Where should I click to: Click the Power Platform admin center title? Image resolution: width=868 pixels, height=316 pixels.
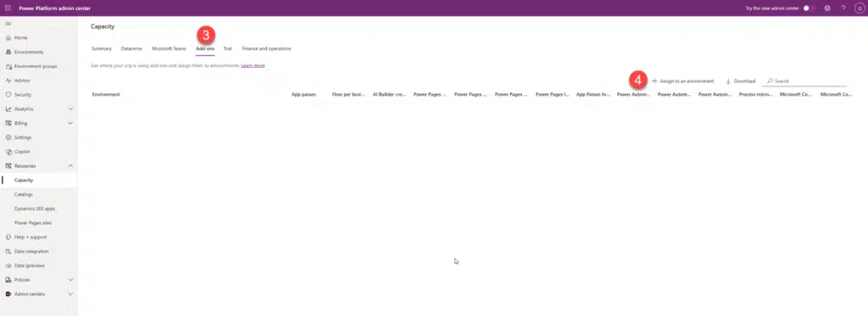point(55,8)
